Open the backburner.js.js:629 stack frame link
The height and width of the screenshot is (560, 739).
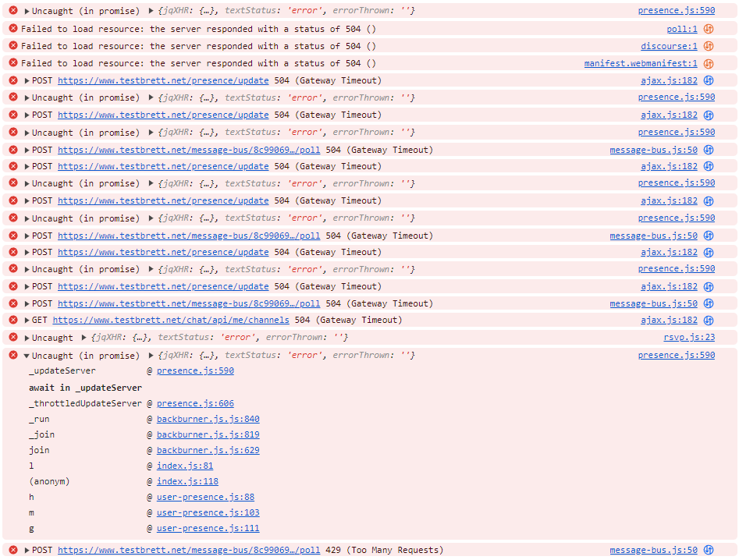pos(208,450)
